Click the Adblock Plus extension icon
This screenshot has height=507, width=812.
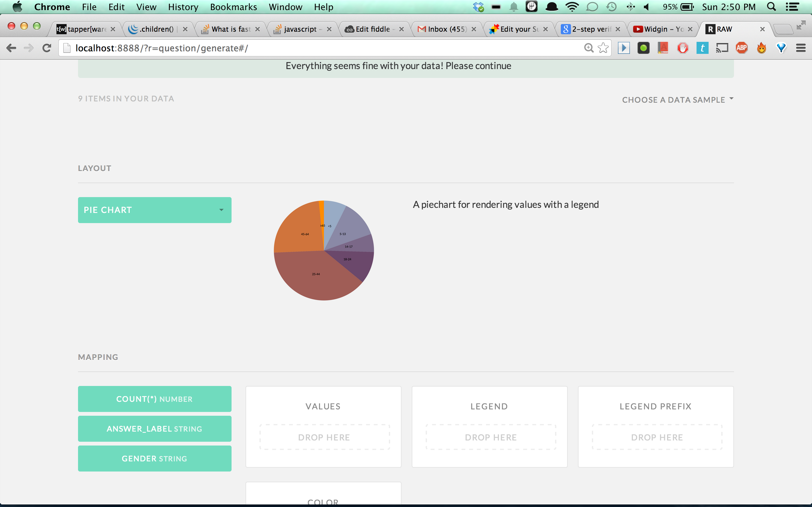coord(742,48)
